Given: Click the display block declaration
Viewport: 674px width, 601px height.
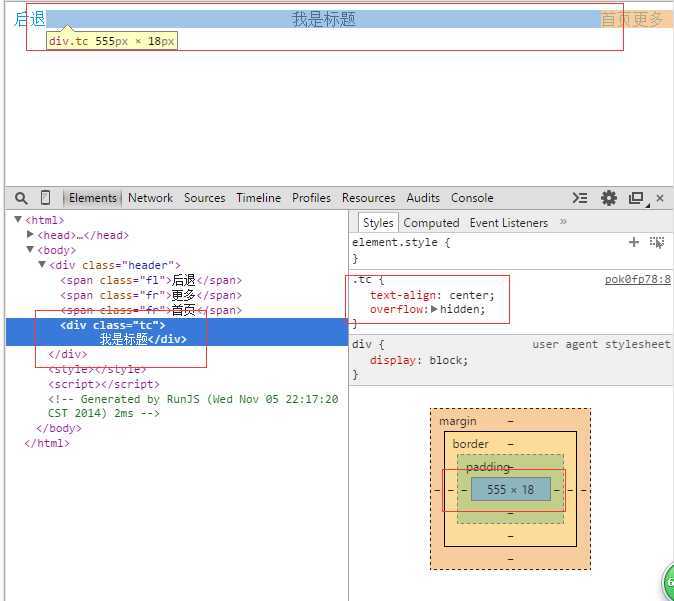Looking at the screenshot, I should tap(419, 360).
